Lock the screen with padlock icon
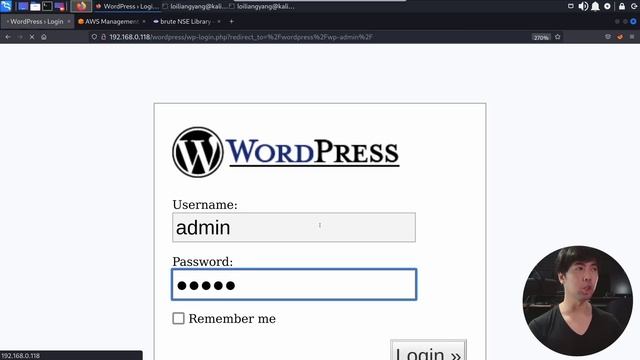The width and height of the screenshot is (640, 360). tap(622, 6)
